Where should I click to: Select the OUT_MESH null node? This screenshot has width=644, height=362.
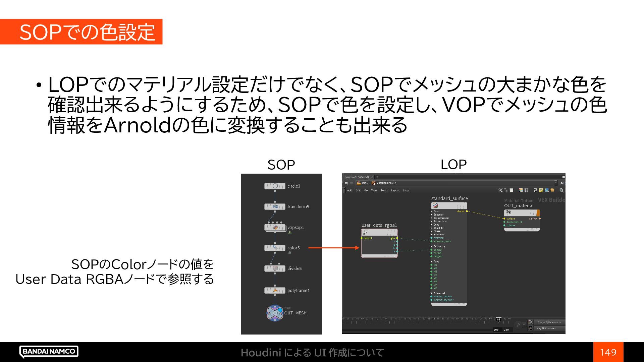pyautogui.click(x=275, y=313)
